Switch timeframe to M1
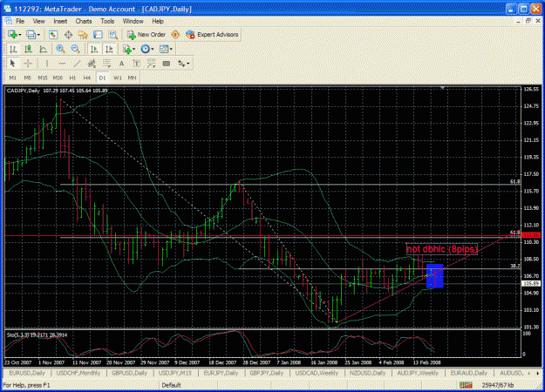 (13, 78)
